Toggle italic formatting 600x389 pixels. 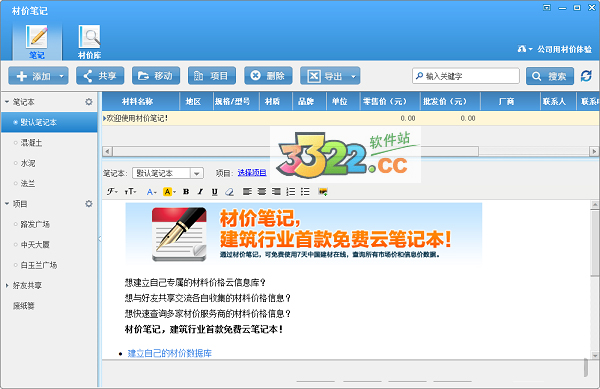[x=200, y=192]
